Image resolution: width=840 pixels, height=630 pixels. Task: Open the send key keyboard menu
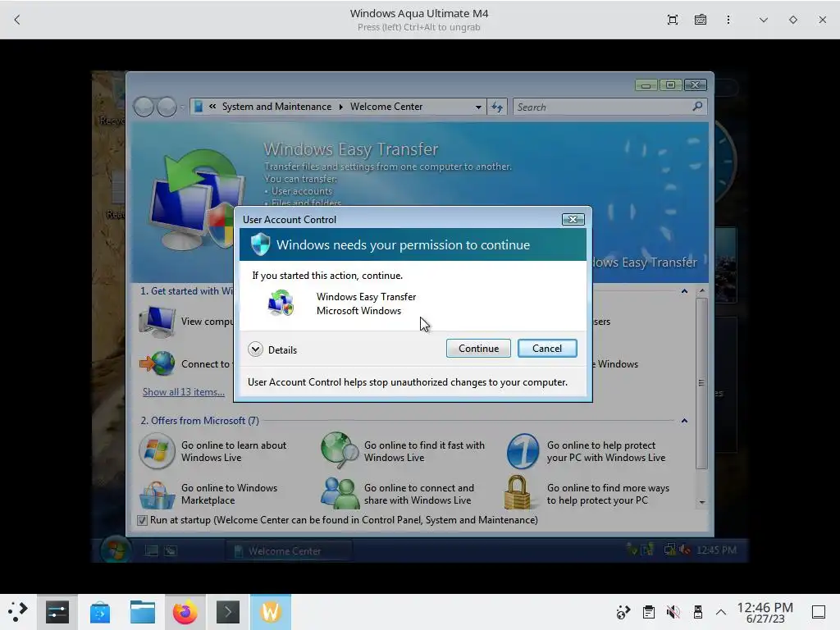(x=701, y=20)
